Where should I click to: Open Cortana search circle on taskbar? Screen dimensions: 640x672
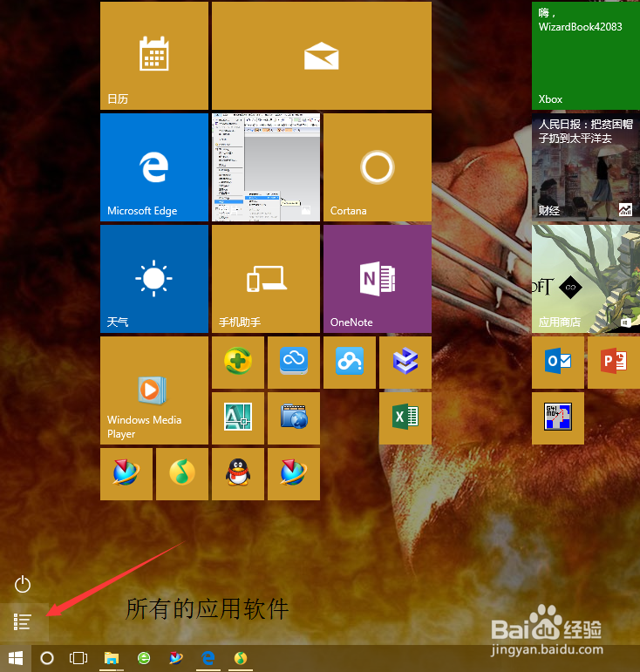coord(47,658)
